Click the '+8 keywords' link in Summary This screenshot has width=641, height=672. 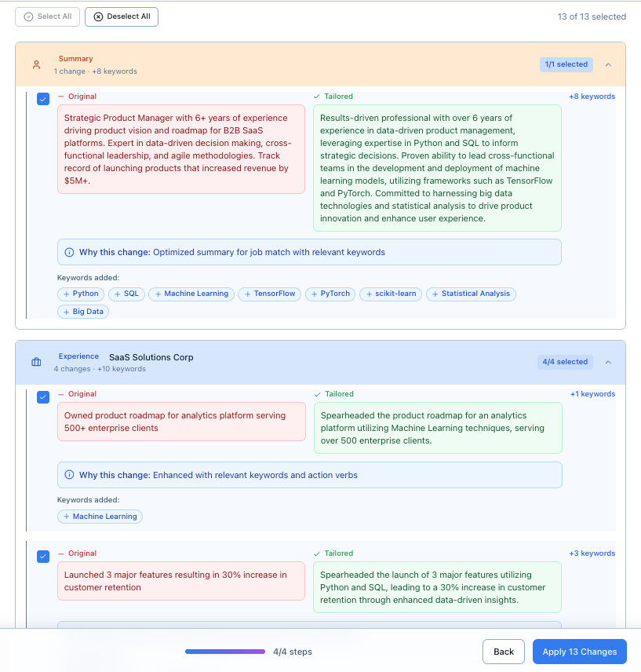(x=592, y=97)
